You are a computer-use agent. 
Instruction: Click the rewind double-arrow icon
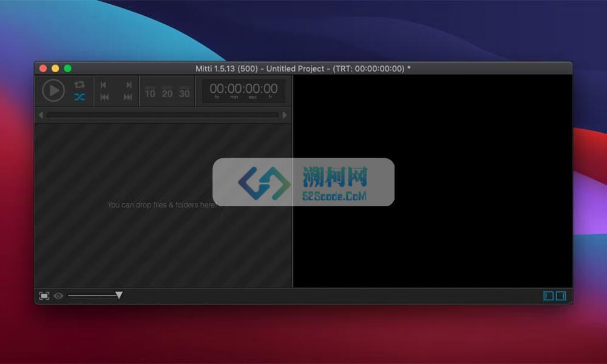[x=104, y=98]
